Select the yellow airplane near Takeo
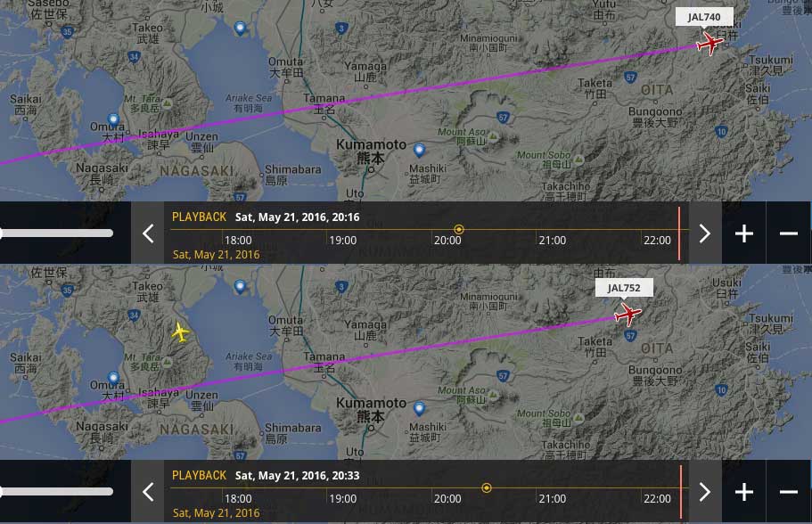This screenshot has height=524, width=812. click(x=180, y=332)
